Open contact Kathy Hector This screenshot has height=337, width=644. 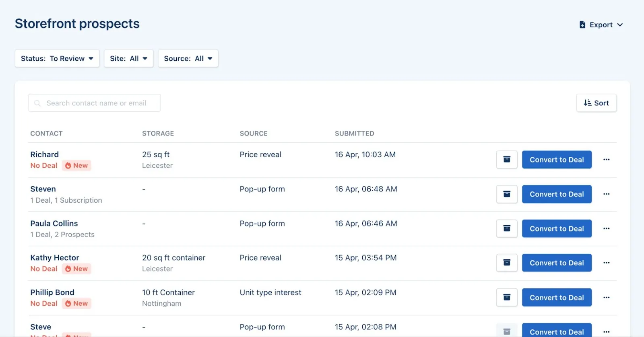pos(55,258)
